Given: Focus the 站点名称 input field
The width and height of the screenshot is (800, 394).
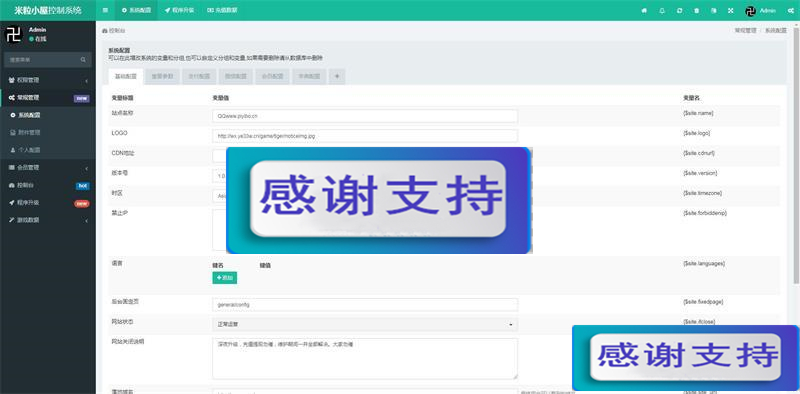Looking at the screenshot, I should (365, 116).
